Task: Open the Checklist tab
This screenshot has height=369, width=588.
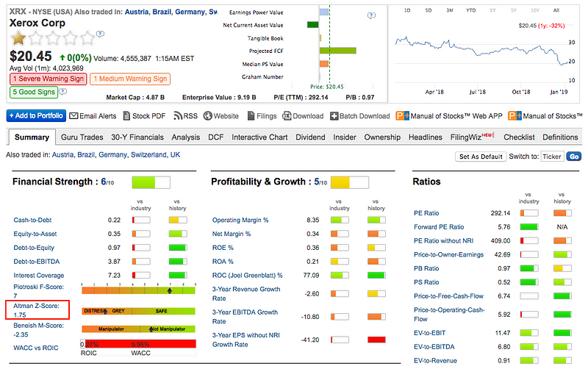Action: pos(519,137)
